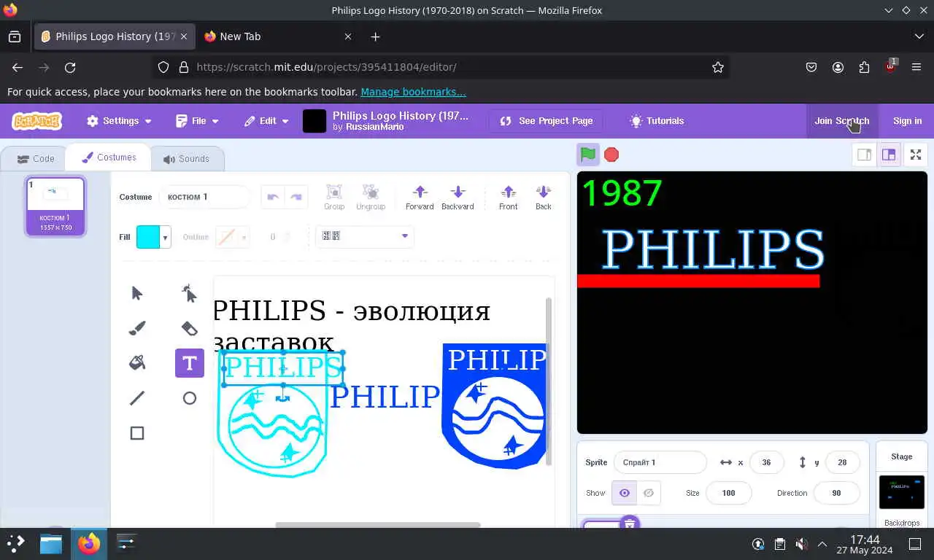Screen dimensions: 934x560
Task: Click the sprite Size field
Action: click(x=728, y=493)
